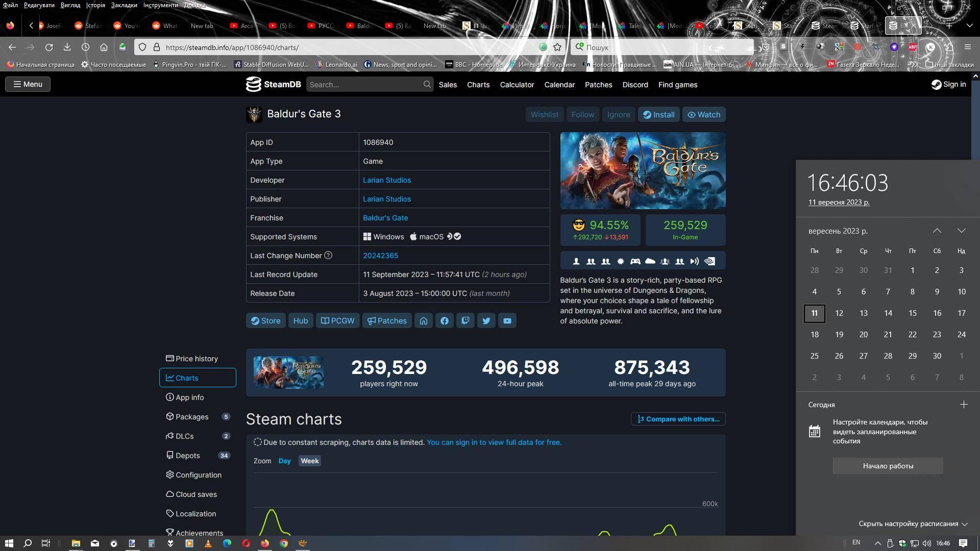Image resolution: width=980 pixels, height=551 pixels.
Task: Open Localization in sidebar
Action: point(198,514)
